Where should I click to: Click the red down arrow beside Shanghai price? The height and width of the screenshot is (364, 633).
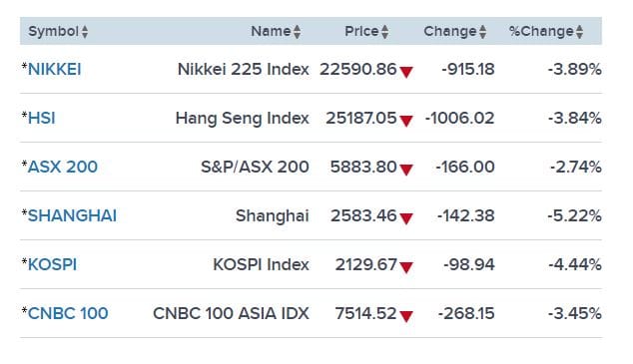click(406, 218)
